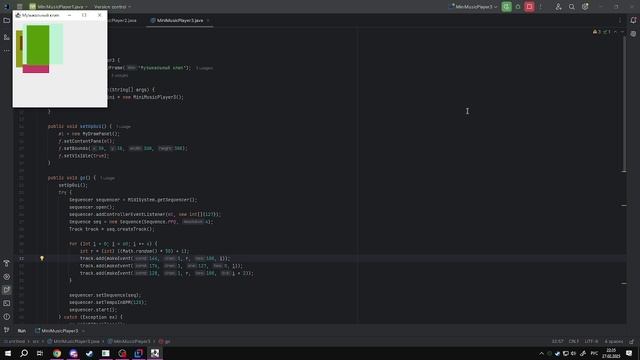This screenshot has height=360, width=640.
Task: Click the vertical editor scrollbar
Action: pyautogui.click(x=624, y=104)
